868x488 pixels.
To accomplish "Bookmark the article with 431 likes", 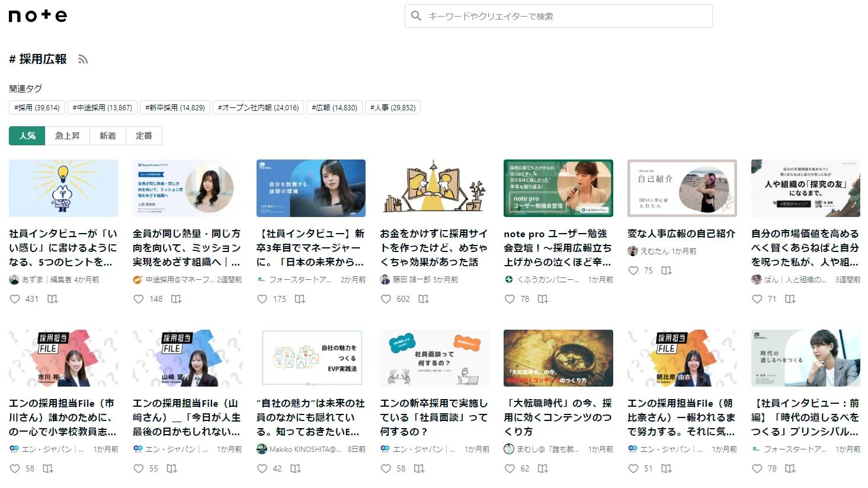I will tap(53, 299).
